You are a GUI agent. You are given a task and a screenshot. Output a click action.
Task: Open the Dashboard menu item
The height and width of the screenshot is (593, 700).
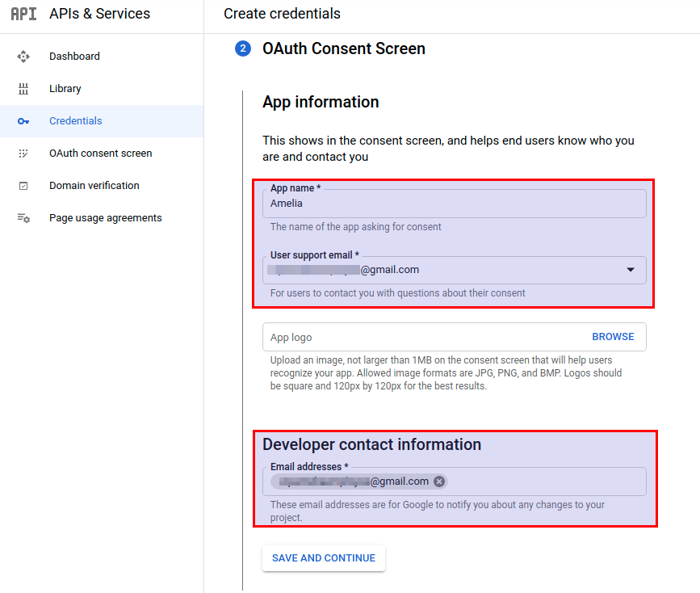(74, 57)
